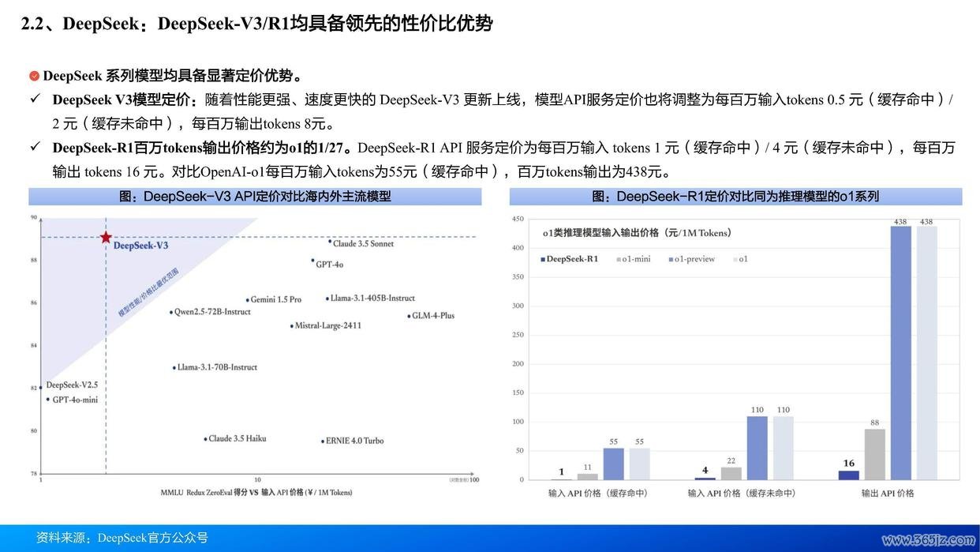980x552 pixels.
Task: Click the Mistral-Large-2411 data label
Action: pyautogui.click(x=328, y=325)
